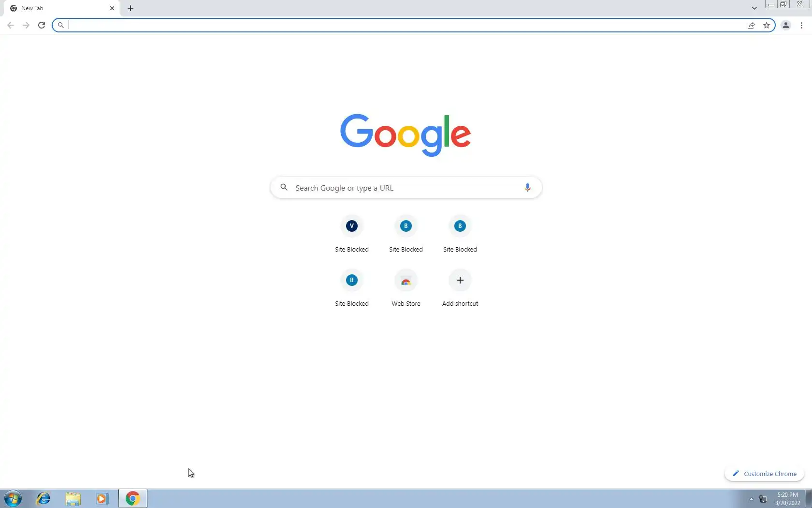
Task: Close the New Tab tab
Action: (112, 8)
